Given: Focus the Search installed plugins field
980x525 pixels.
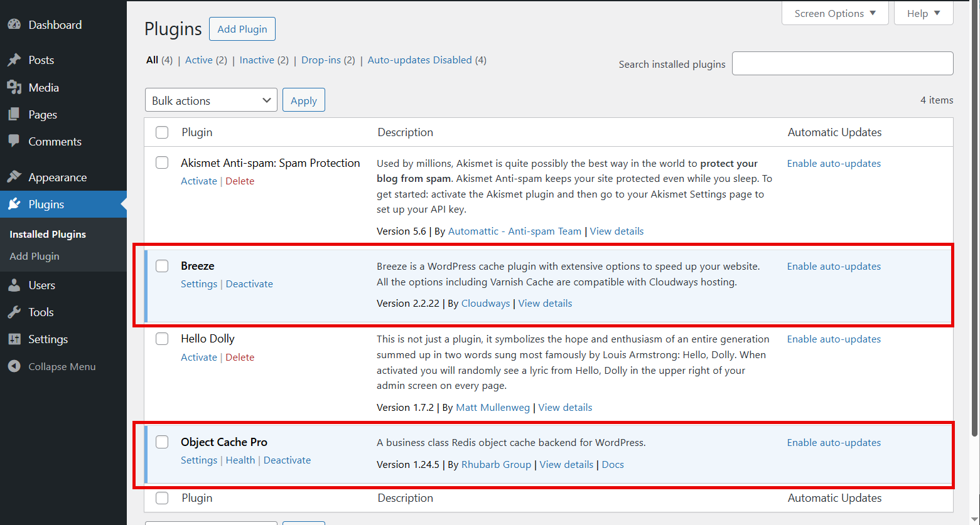Looking at the screenshot, I should (x=843, y=63).
